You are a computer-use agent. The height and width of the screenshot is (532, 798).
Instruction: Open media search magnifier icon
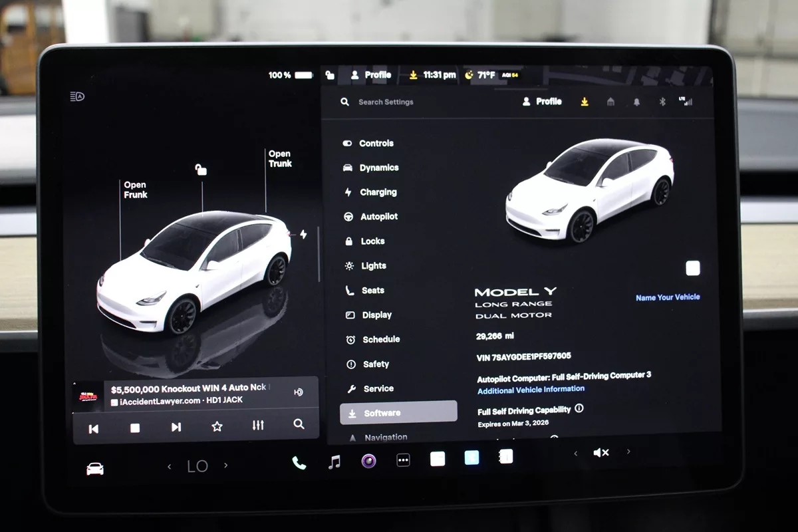click(299, 424)
